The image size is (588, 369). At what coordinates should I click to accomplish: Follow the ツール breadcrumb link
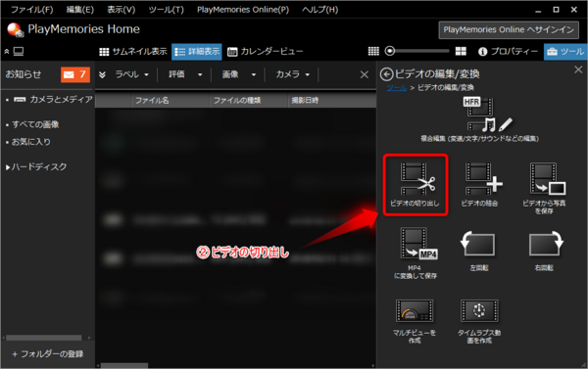396,88
